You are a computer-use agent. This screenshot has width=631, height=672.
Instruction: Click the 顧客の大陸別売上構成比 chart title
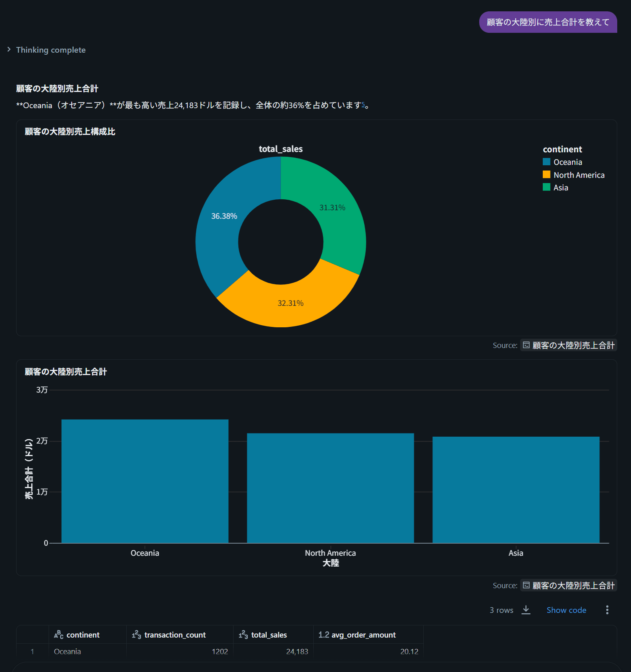pyautogui.click(x=70, y=131)
